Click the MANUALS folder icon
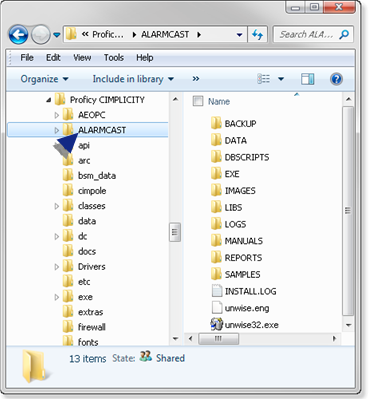The height and width of the screenshot is (399, 370). [x=216, y=241]
